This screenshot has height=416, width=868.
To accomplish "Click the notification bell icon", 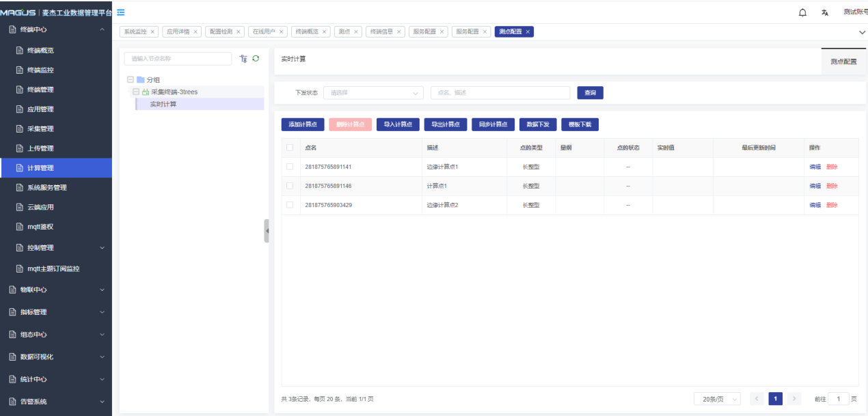I will click(802, 12).
